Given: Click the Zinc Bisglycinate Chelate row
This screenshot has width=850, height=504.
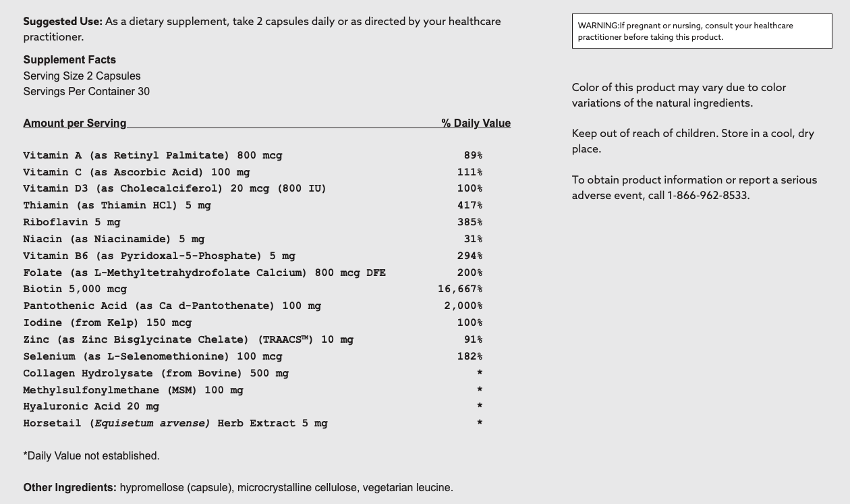Looking at the screenshot, I should click(x=188, y=340).
